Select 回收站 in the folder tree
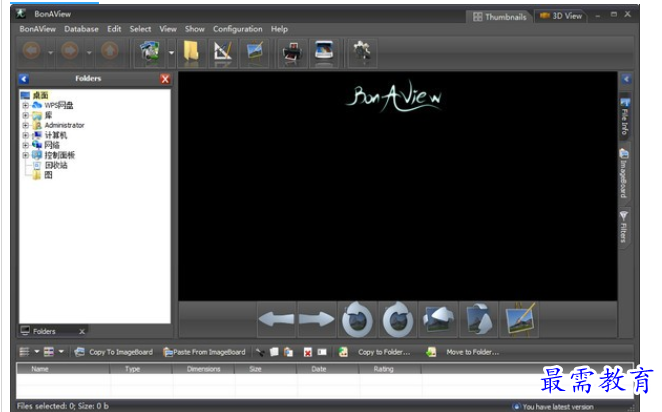 coord(56,165)
